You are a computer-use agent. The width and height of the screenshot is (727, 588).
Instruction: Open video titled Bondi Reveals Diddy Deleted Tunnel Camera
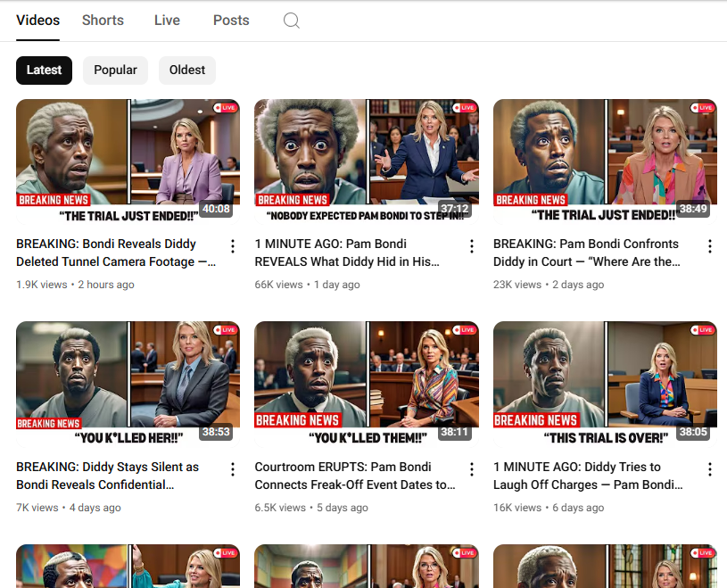click(x=106, y=253)
